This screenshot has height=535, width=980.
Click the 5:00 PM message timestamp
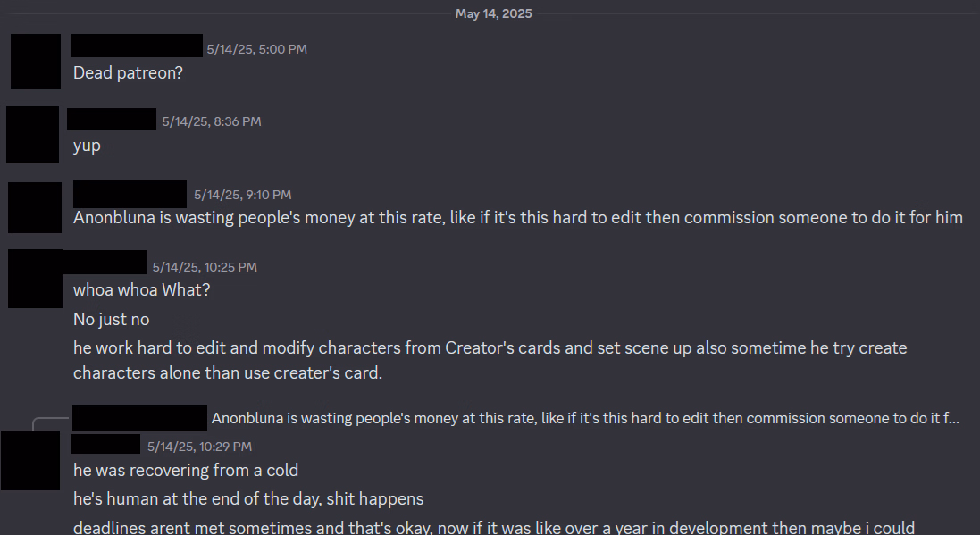(256, 49)
